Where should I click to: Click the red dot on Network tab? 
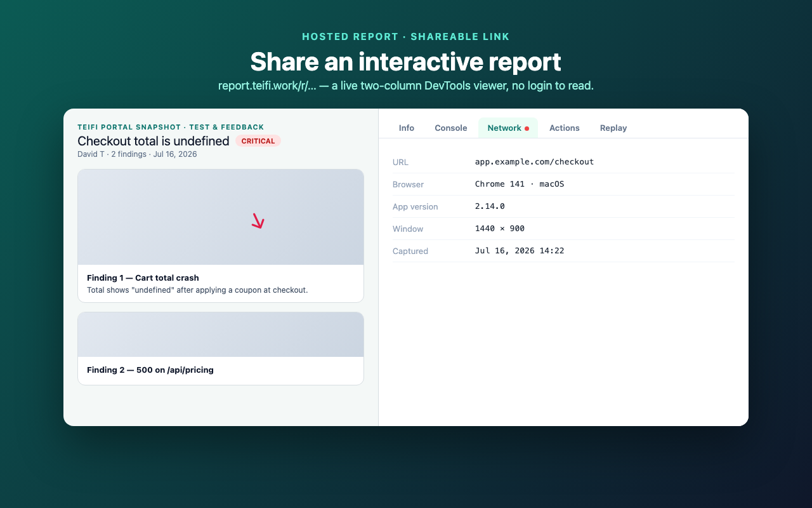[527, 128]
